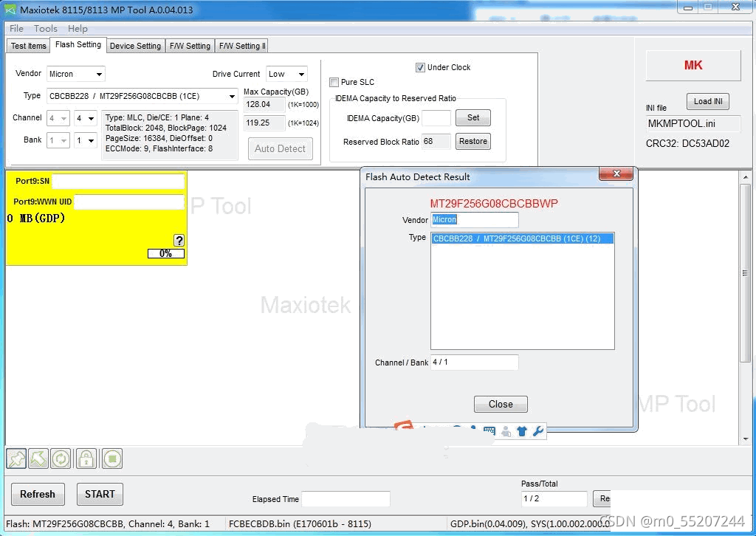Click the INI file name MKMPTOOL.ini
756x536 pixels.
click(x=693, y=124)
